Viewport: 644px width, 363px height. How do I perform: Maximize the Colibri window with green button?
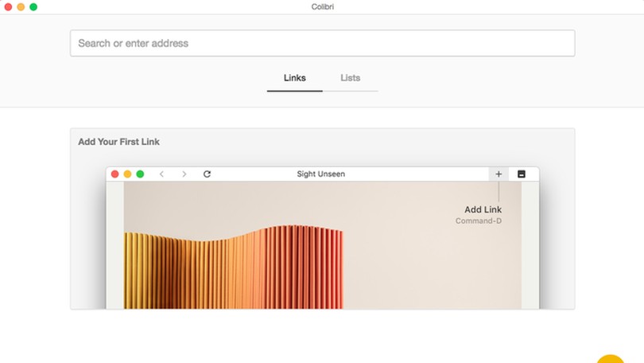33,6
